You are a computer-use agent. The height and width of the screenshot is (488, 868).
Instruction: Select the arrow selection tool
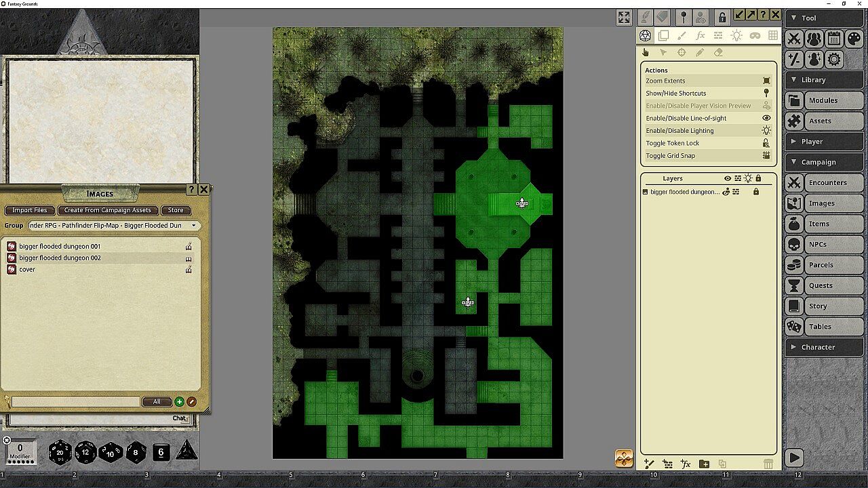pos(663,52)
